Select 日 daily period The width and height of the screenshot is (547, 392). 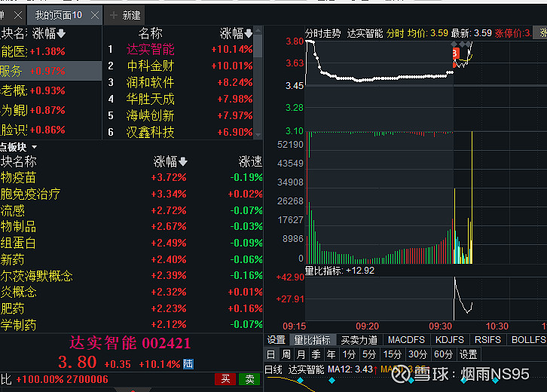click(270, 354)
